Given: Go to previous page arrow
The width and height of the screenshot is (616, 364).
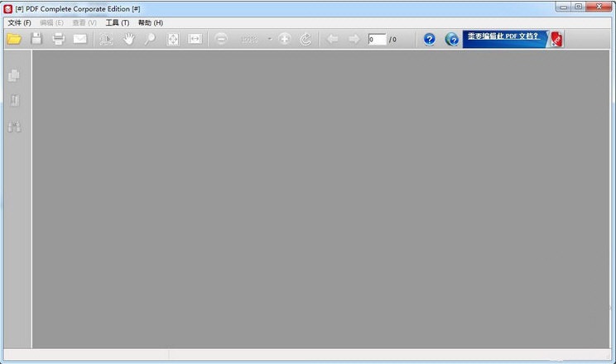Looking at the screenshot, I should point(332,39).
